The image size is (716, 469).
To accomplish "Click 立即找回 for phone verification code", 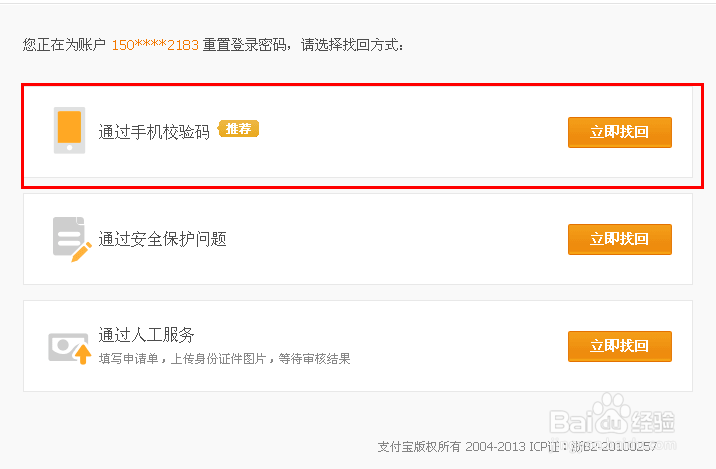I will pyautogui.click(x=620, y=132).
